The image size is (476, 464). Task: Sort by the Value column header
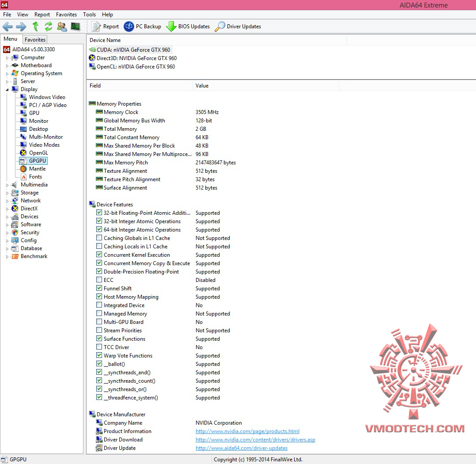(266, 86)
